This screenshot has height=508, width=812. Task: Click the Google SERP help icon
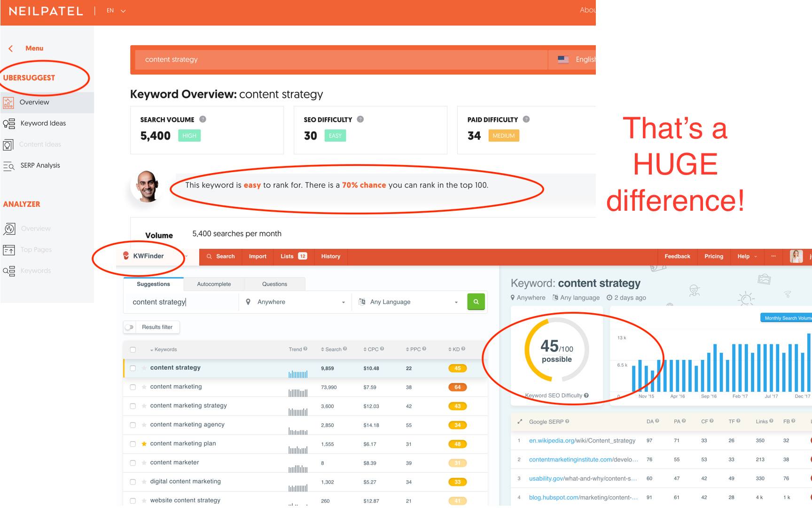[x=567, y=421]
